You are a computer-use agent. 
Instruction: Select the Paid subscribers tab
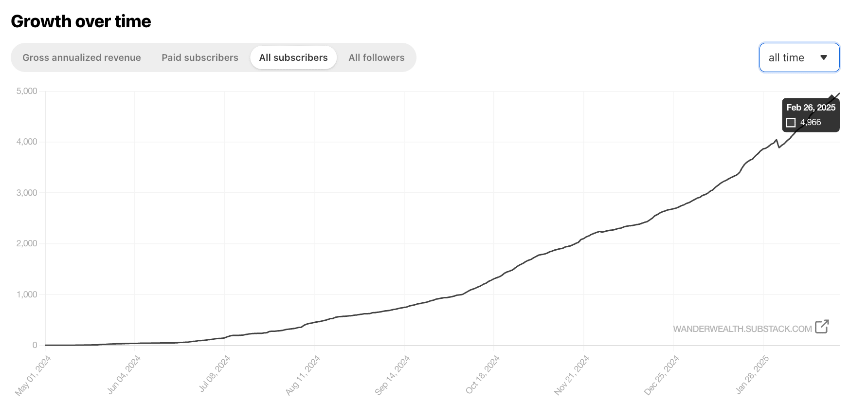(200, 57)
